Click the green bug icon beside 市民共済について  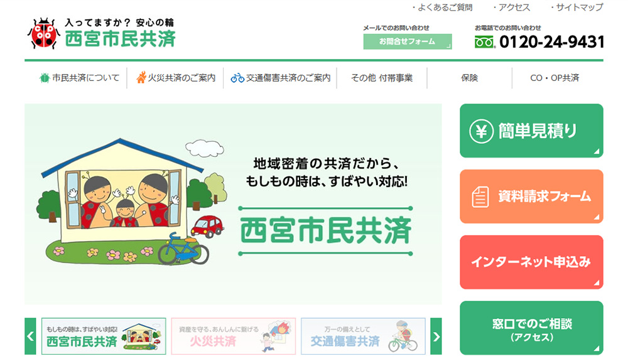click(45, 78)
